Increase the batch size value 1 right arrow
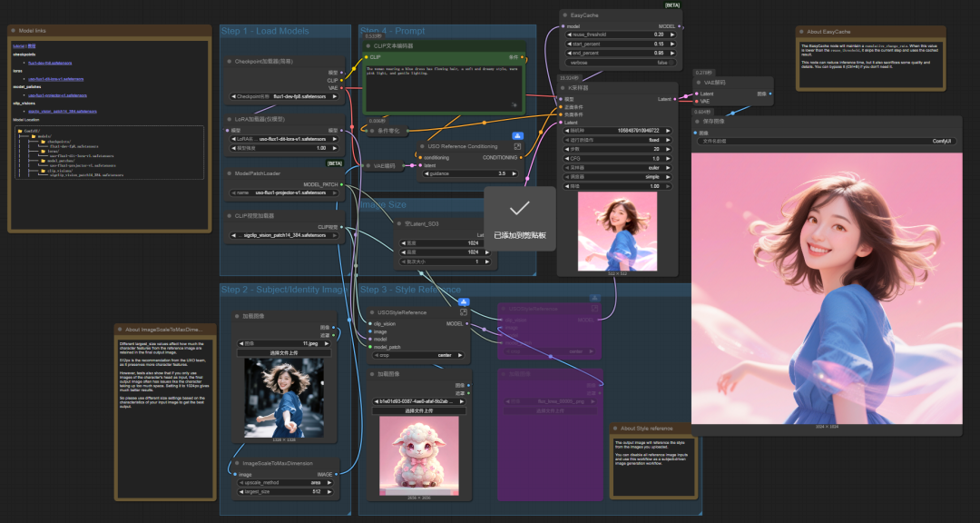The image size is (980, 523). click(488, 261)
